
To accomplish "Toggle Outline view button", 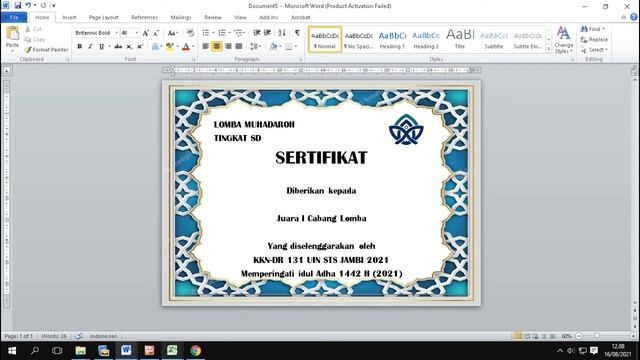I will (544, 336).
